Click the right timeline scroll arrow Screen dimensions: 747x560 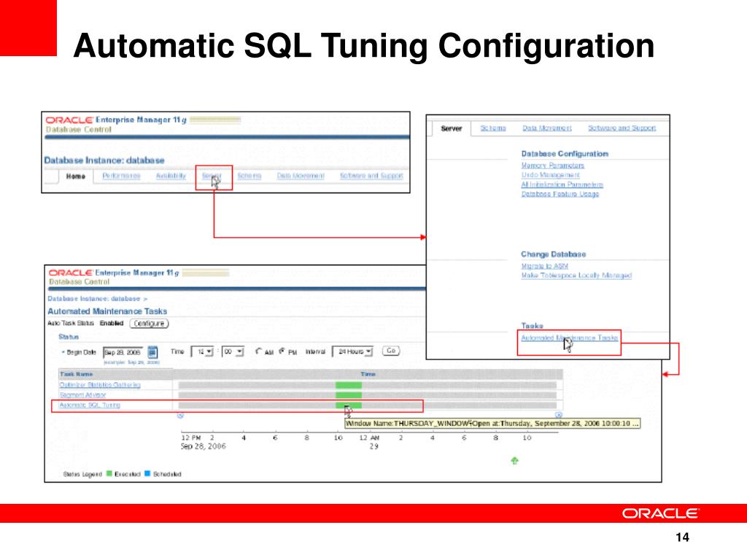click(559, 415)
